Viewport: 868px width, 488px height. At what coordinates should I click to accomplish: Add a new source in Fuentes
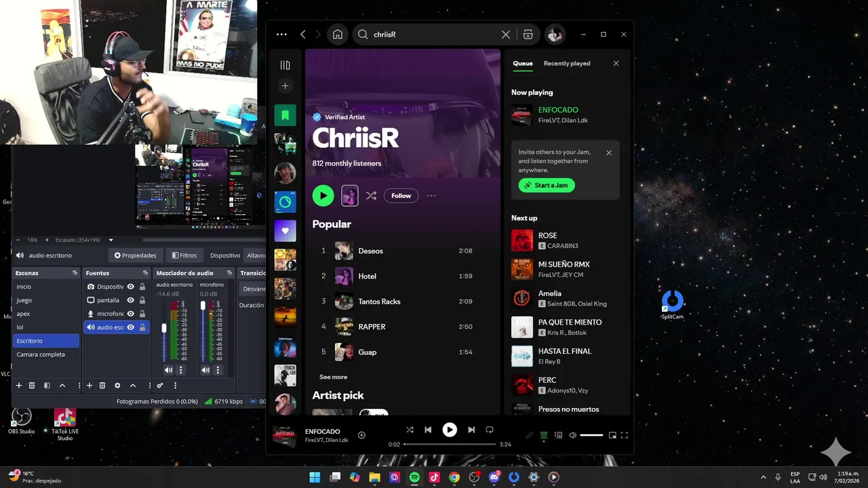click(x=89, y=386)
